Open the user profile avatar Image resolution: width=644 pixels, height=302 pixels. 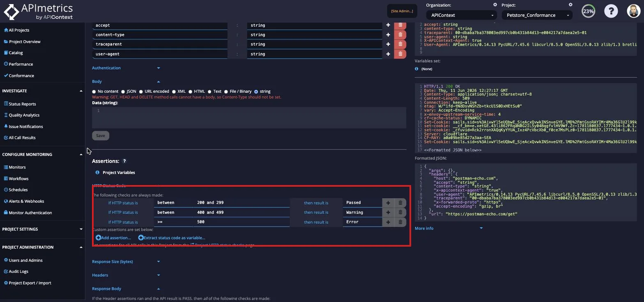[634, 11]
